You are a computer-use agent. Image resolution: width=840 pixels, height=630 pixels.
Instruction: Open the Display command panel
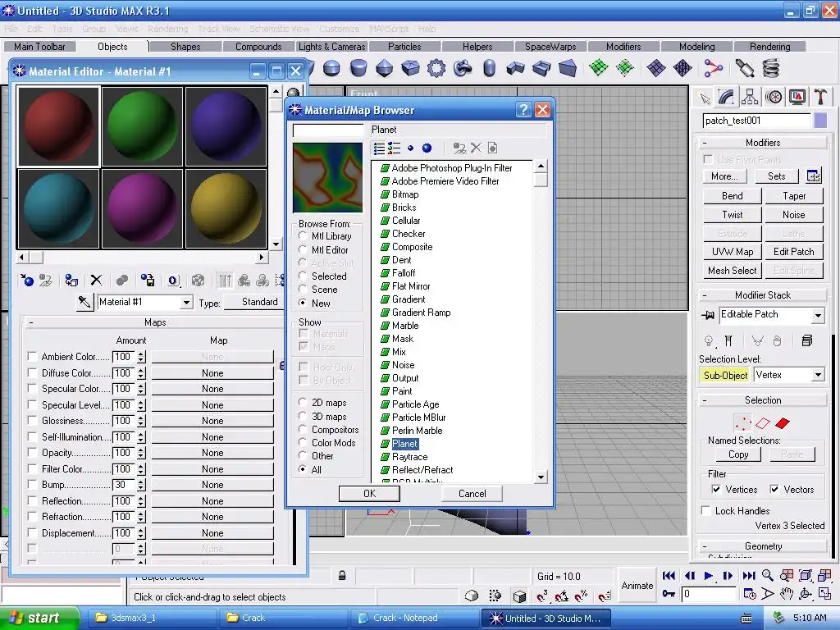[797, 97]
